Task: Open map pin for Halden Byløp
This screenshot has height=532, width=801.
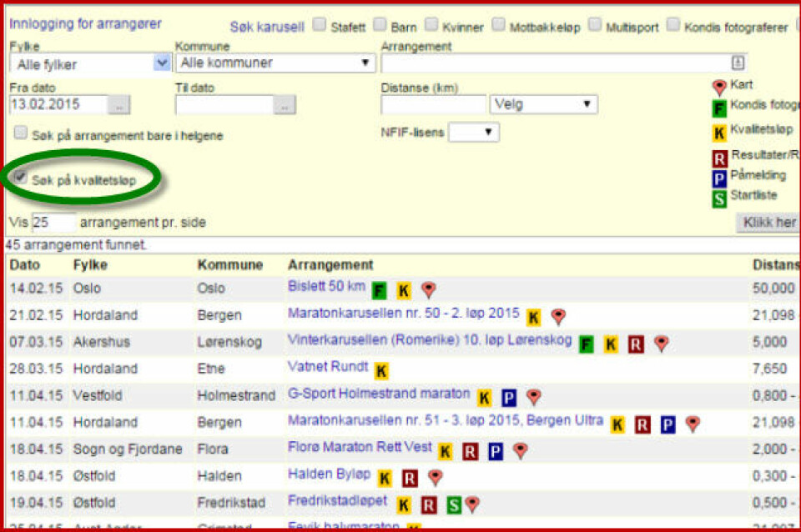Action: (x=435, y=478)
